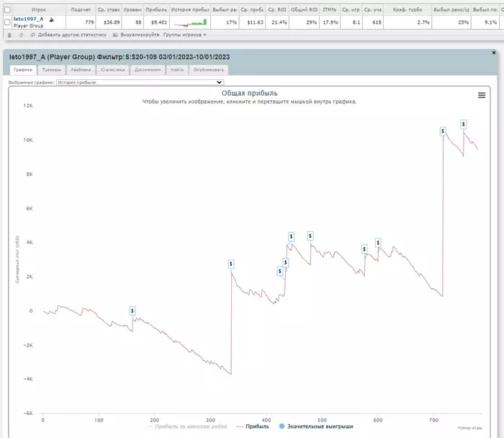Open the Найти tab

tap(177, 70)
